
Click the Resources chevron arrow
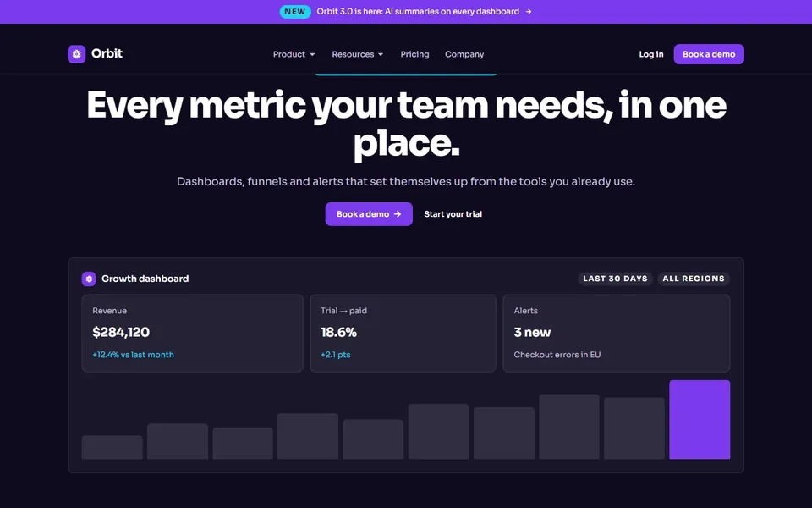[381, 54]
